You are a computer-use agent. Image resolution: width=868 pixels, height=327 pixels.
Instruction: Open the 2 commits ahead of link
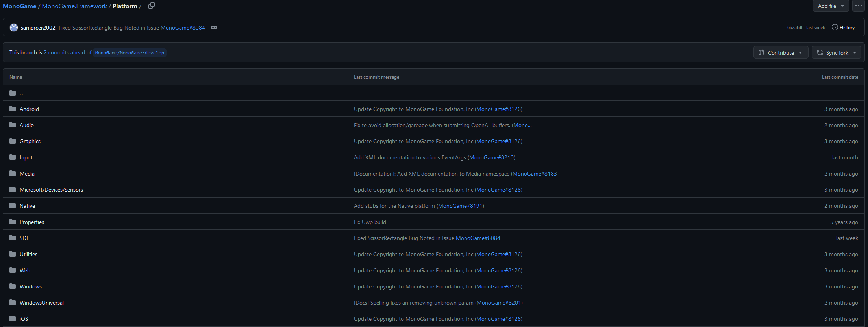67,52
